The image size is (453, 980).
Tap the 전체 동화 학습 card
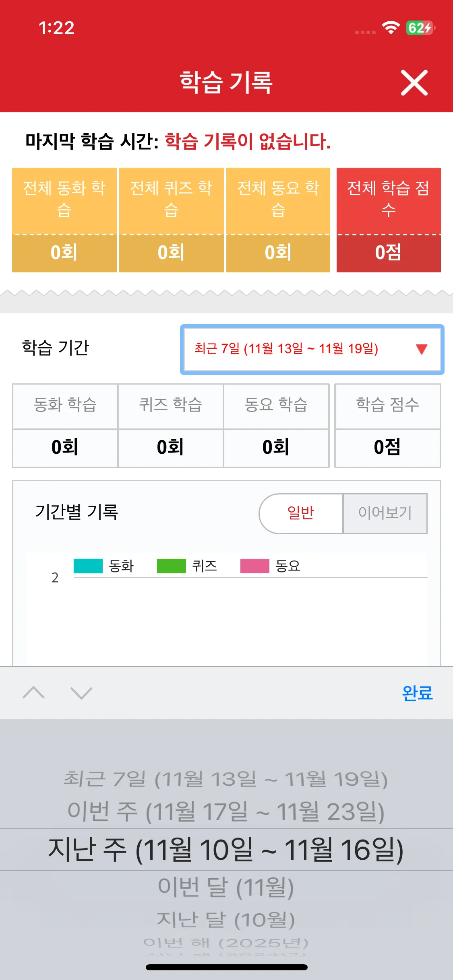pyautogui.click(x=64, y=220)
